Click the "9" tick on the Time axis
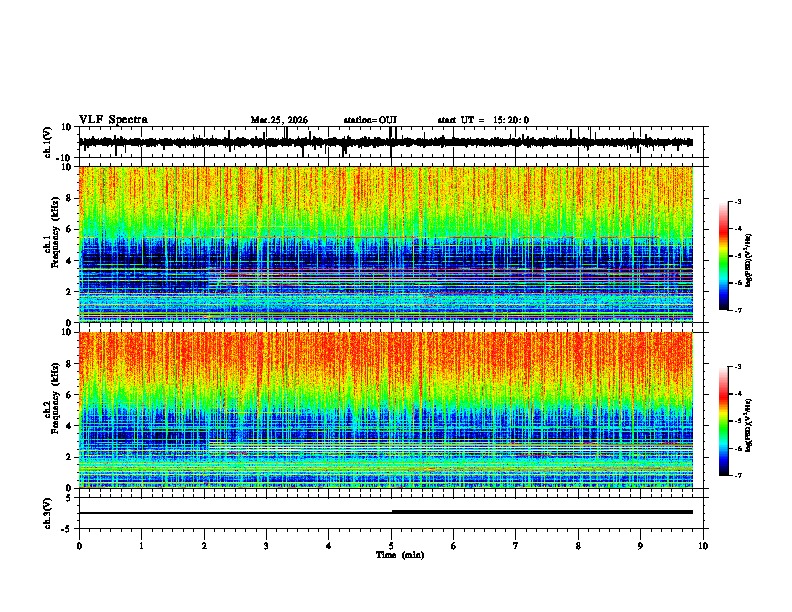The width and height of the screenshot is (792, 612). click(x=640, y=546)
